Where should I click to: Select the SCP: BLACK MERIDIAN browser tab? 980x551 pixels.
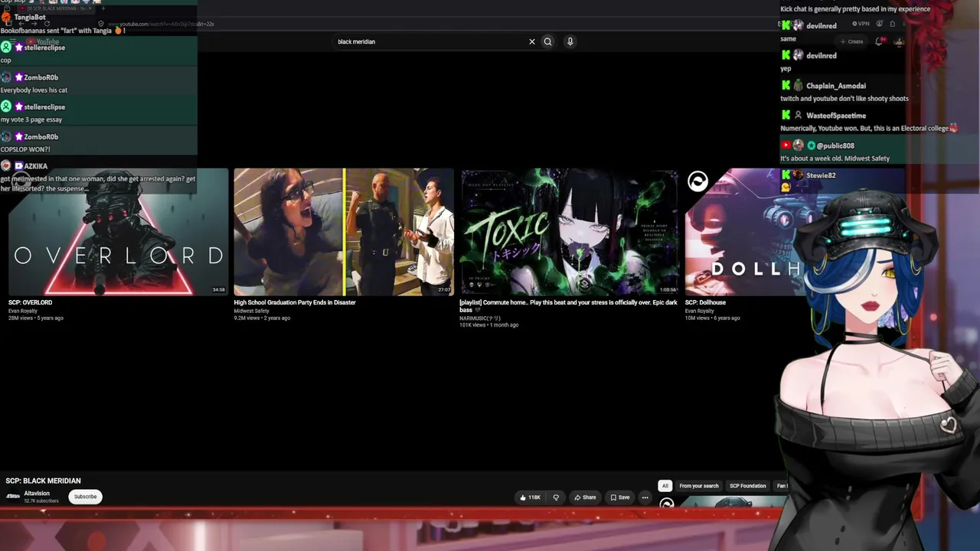(x=55, y=8)
